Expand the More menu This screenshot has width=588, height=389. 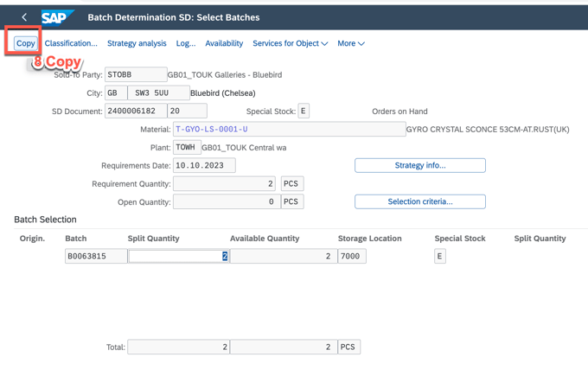pos(350,43)
